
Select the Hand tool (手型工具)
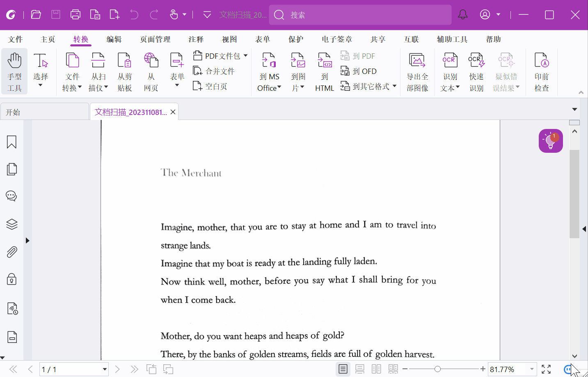coord(14,71)
